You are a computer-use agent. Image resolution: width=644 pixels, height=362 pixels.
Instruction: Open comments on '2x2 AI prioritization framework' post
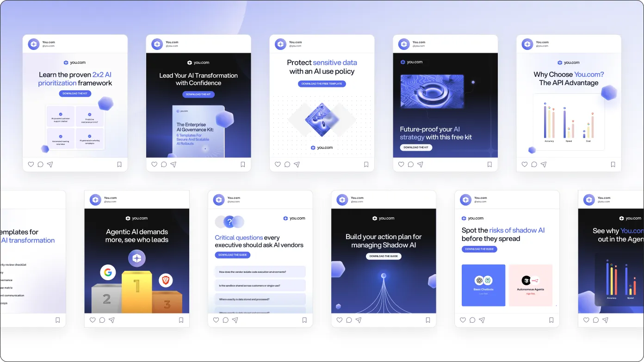click(x=41, y=164)
